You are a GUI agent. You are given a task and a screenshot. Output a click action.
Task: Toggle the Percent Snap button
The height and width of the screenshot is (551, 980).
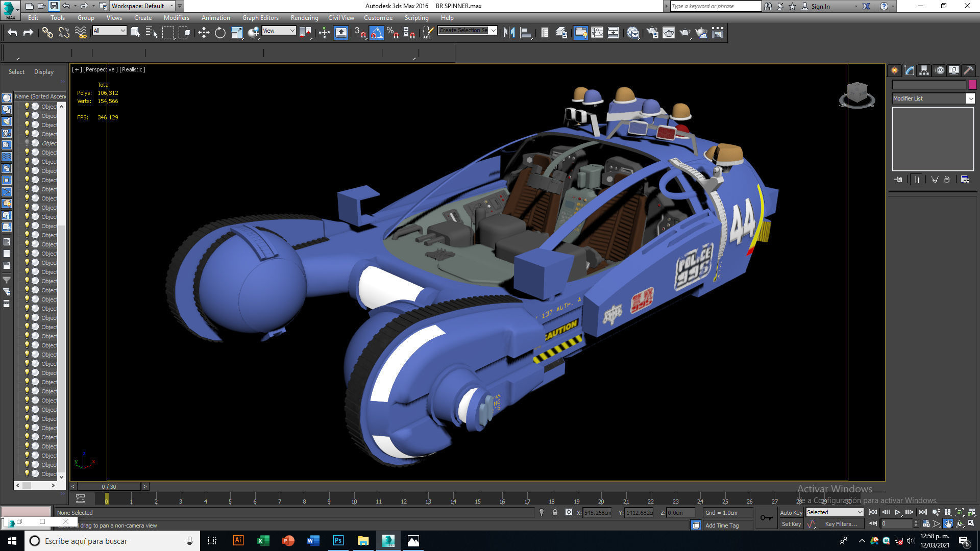(393, 33)
